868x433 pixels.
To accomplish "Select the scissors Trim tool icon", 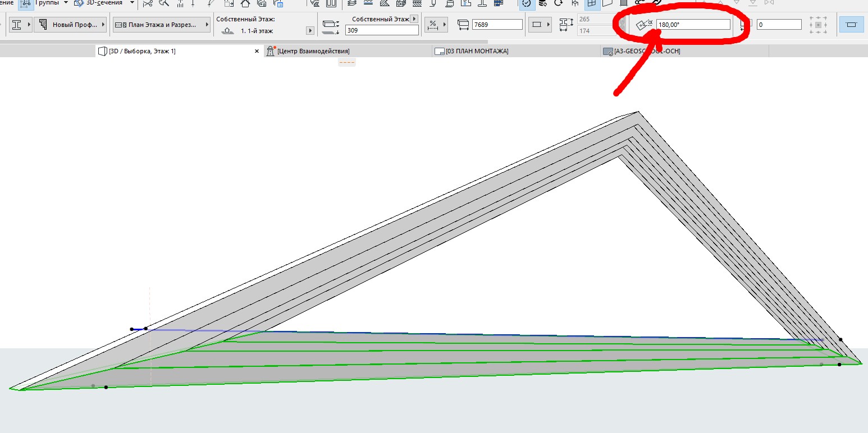I will click(x=148, y=3).
